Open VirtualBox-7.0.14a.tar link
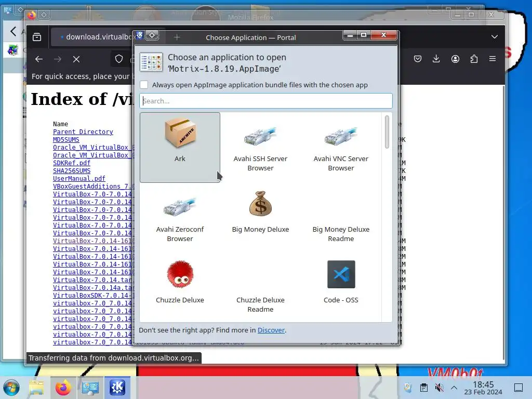This screenshot has width=532, height=399. pos(94,287)
